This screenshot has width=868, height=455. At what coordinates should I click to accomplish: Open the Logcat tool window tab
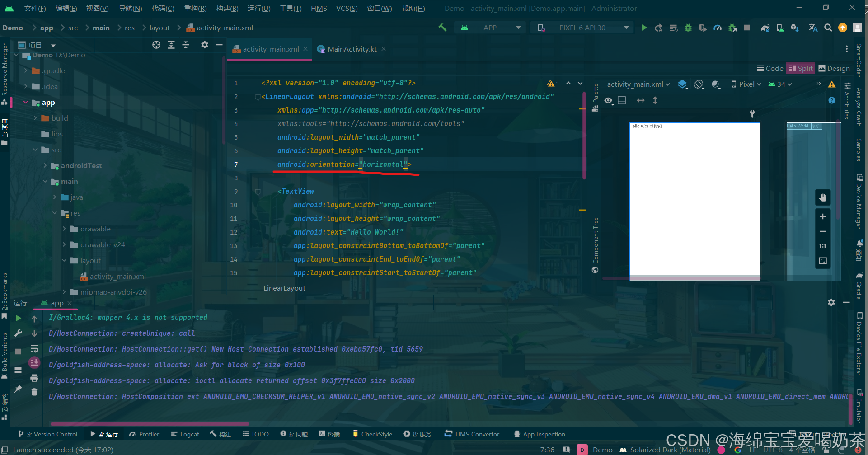pos(185,434)
